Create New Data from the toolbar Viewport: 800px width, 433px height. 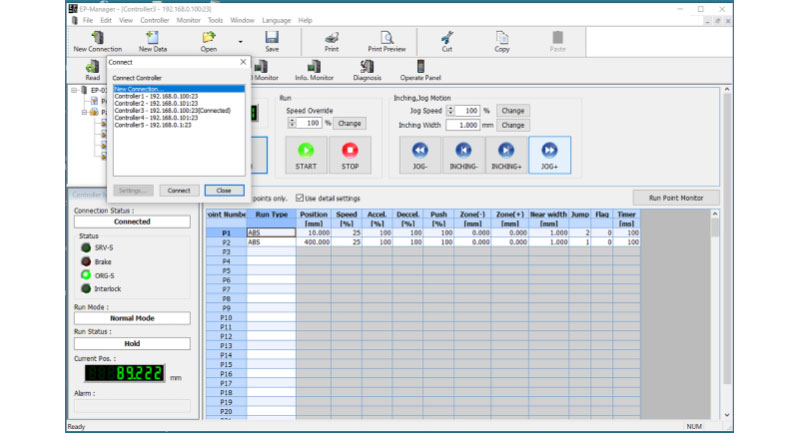pyautogui.click(x=153, y=41)
